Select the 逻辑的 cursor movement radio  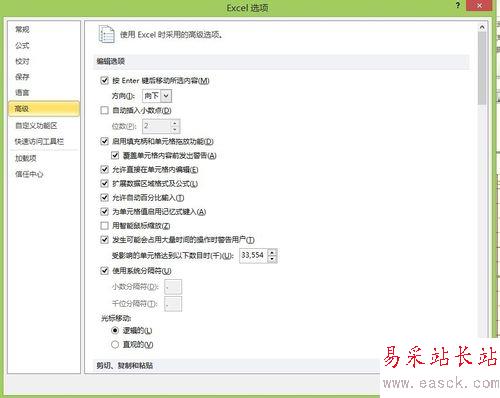click(x=115, y=330)
